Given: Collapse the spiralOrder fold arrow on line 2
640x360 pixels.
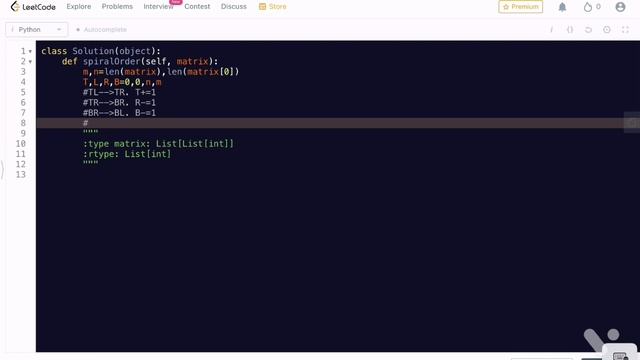Looking at the screenshot, I should [30, 62].
